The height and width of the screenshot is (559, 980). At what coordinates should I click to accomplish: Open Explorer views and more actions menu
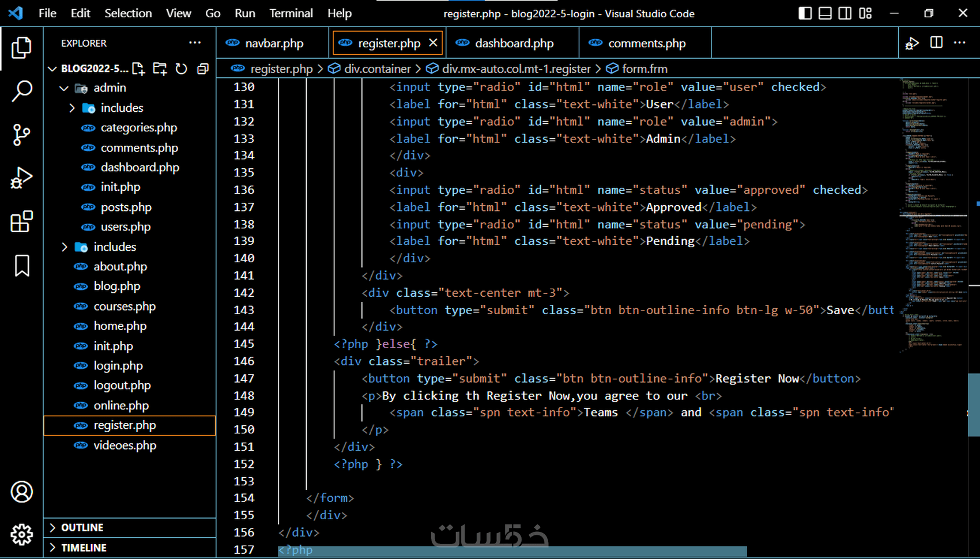click(195, 43)
